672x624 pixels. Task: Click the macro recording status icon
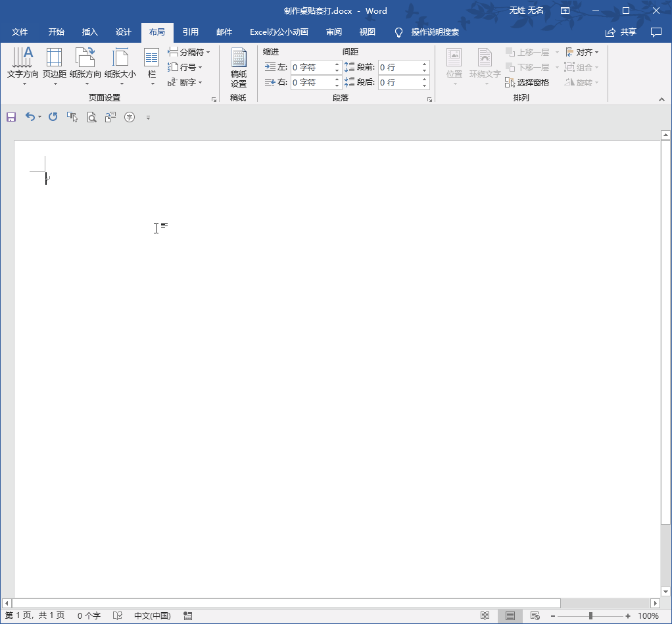tap(187, 616)
